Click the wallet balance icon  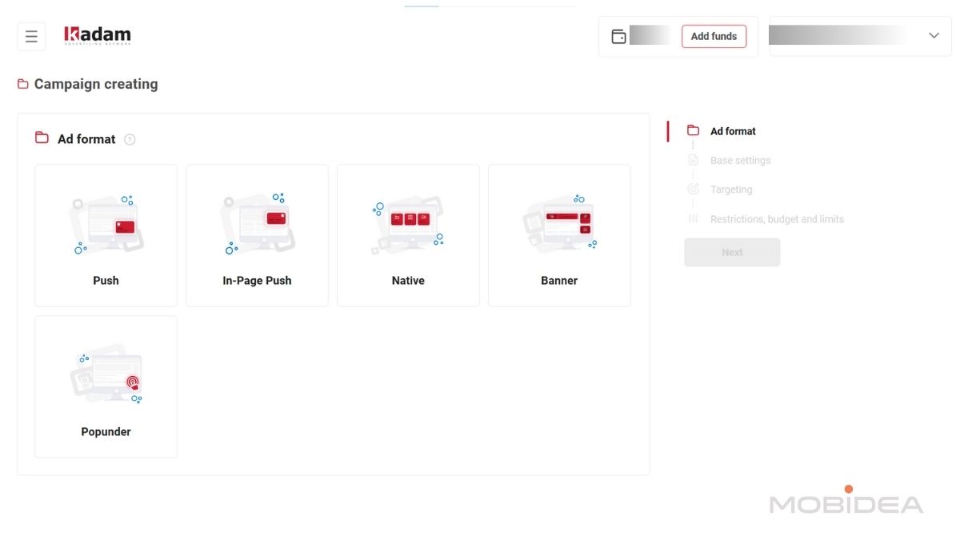coord(618,37)
